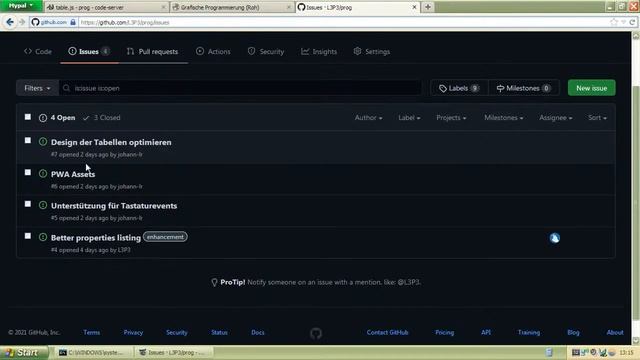Bookmark page with the star icon
640x360 pixels.
(614, 22)
